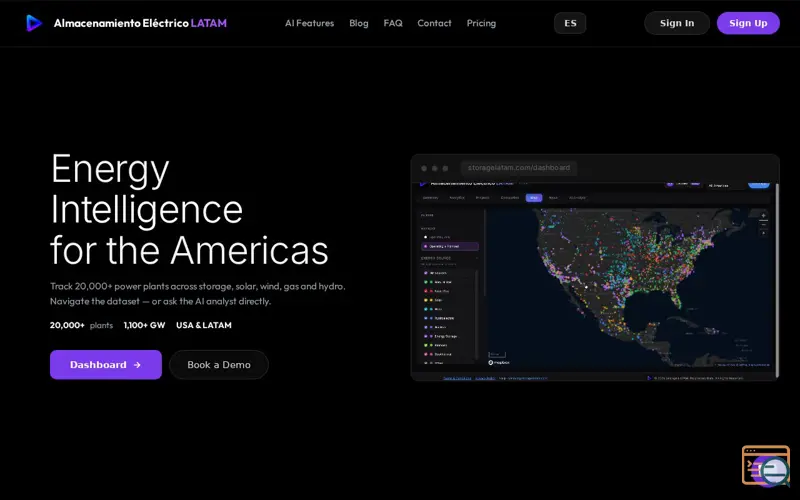The height and width of the screenshot is (500, 800).
Task: Click the "Track 20,000+ power plants" description line
Action: point(197,286)
